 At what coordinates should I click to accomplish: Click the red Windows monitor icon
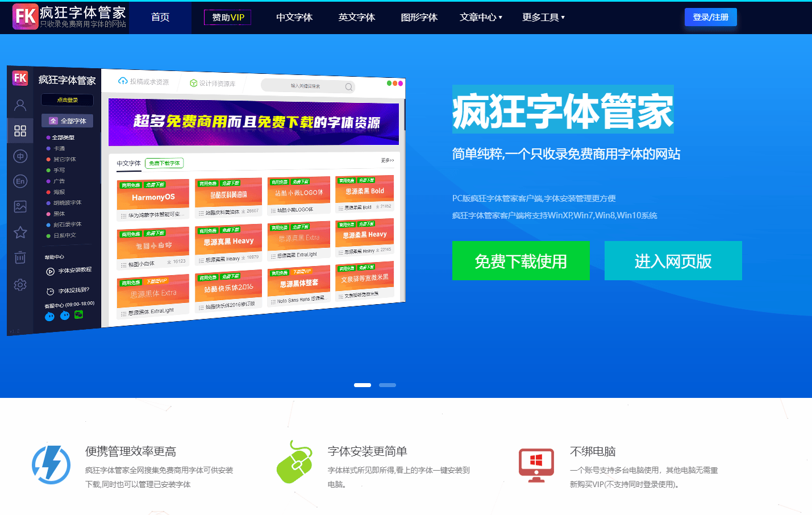click(x=536, y=465)
